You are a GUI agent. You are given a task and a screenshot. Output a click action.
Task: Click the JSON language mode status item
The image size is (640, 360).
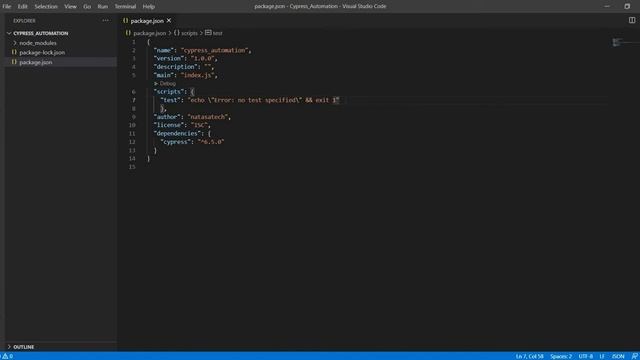click(x=618, y=356)
